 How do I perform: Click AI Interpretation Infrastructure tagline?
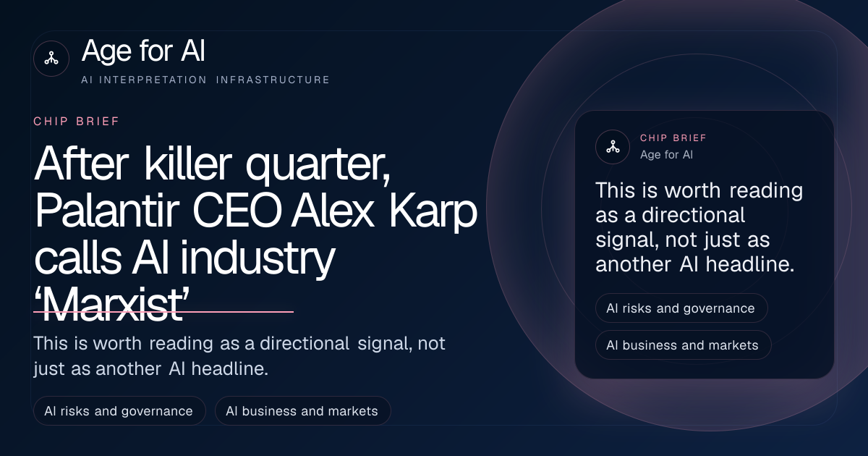[205, 80]
